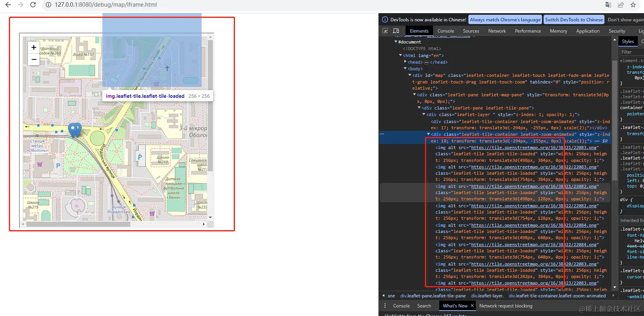The image size is (644, 316).
Task: Click the Elements panel vertical scrollbar thumb
Action: 615,120
